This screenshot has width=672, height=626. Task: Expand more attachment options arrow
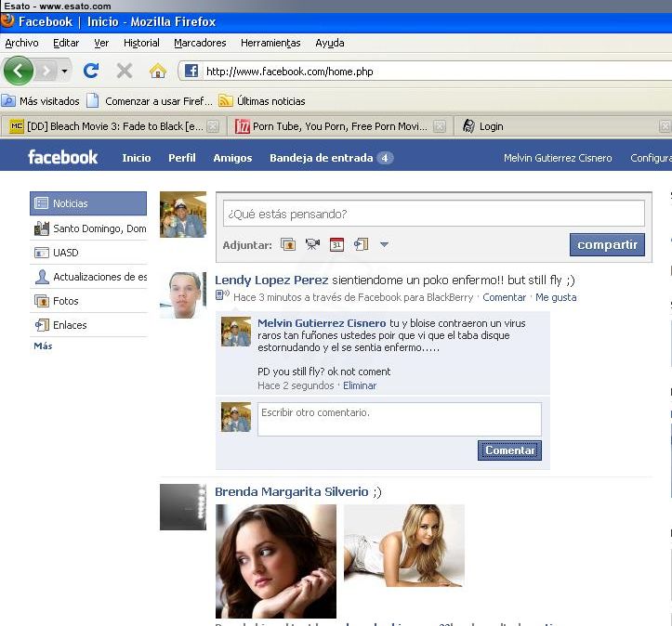click(x=384, y=244)
